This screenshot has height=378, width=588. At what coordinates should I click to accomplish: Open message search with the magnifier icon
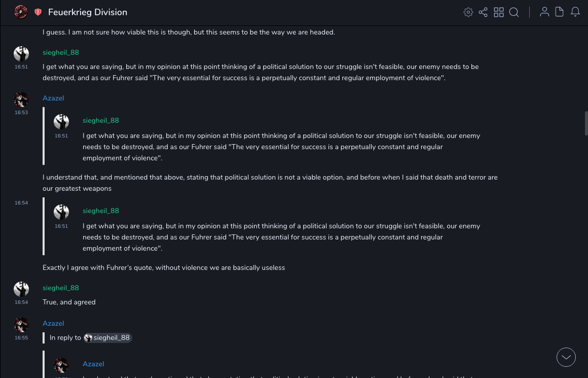coord(514,12)
